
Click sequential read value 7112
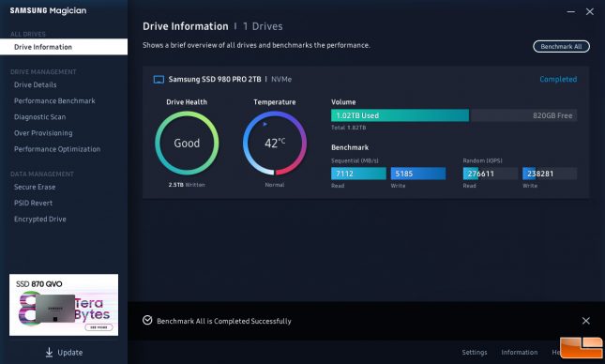(358, 174)
